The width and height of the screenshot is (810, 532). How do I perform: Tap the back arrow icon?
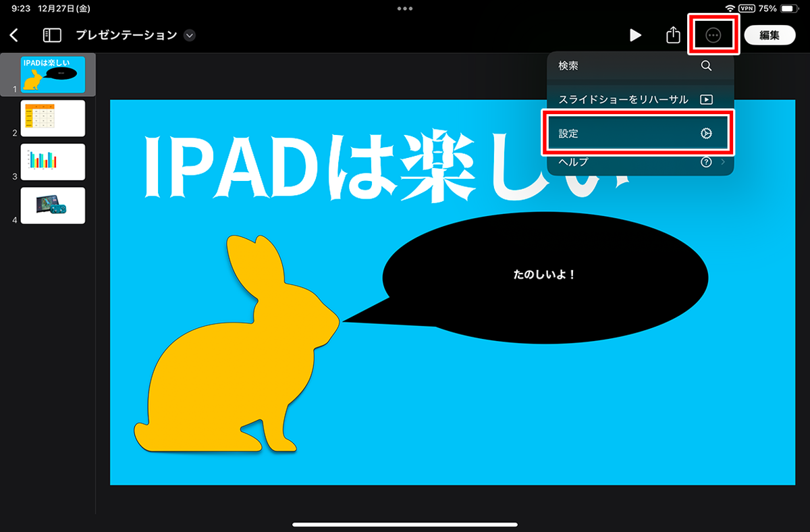[x=14, y=35]
